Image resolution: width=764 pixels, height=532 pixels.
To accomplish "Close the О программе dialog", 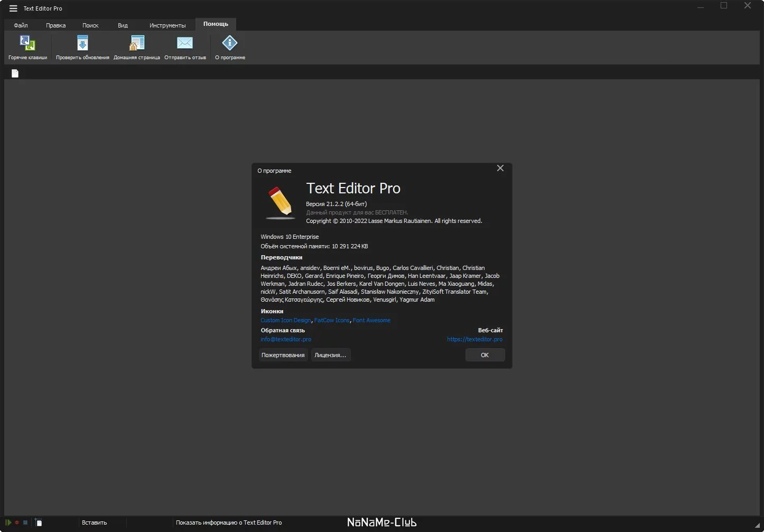I will (x=500, y=168).
